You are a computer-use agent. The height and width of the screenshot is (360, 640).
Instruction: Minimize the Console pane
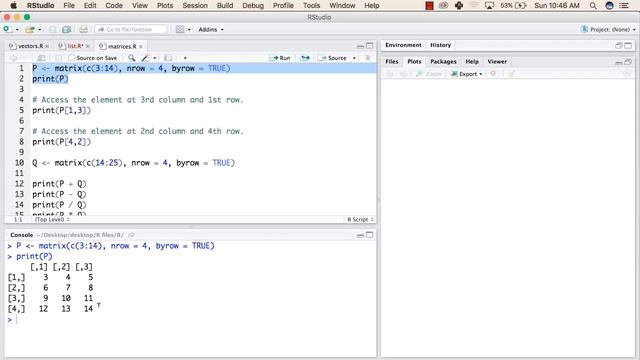(360, 235)
